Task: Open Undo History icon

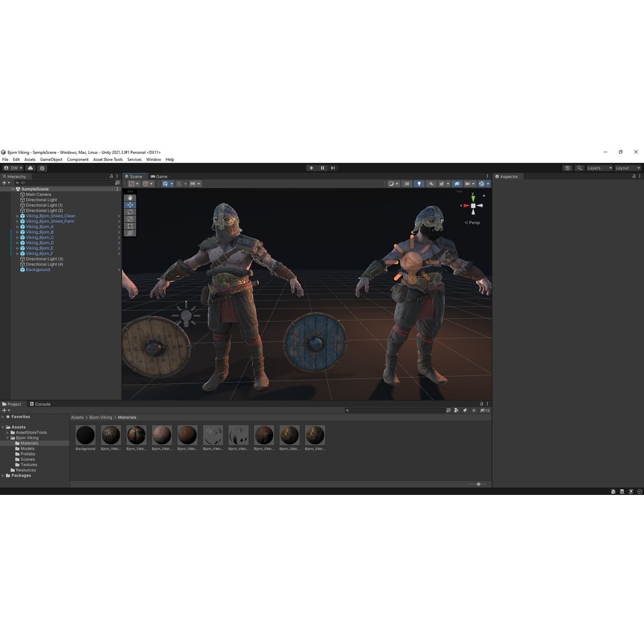Action: (x=567, y=168)
